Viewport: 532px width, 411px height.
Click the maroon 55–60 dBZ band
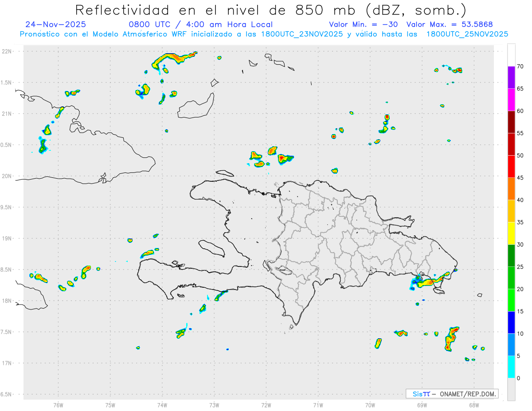click(x=511, y=122)
